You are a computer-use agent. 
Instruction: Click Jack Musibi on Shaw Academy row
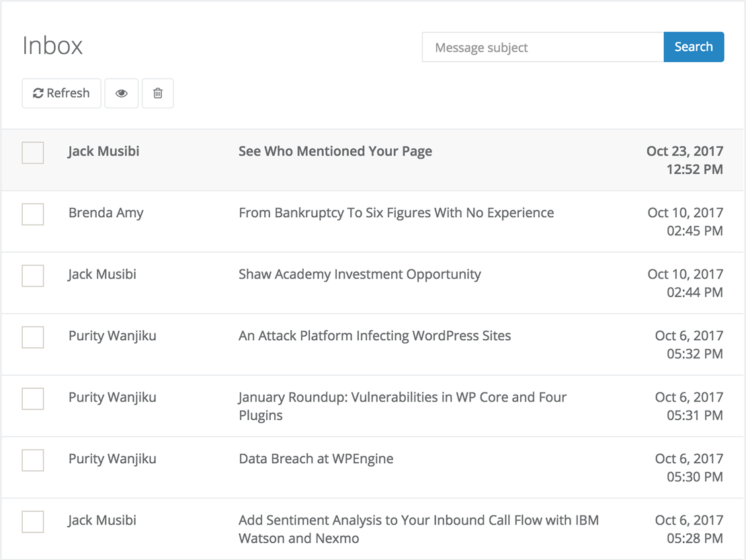pyautogui.click(x=101, y=274)
